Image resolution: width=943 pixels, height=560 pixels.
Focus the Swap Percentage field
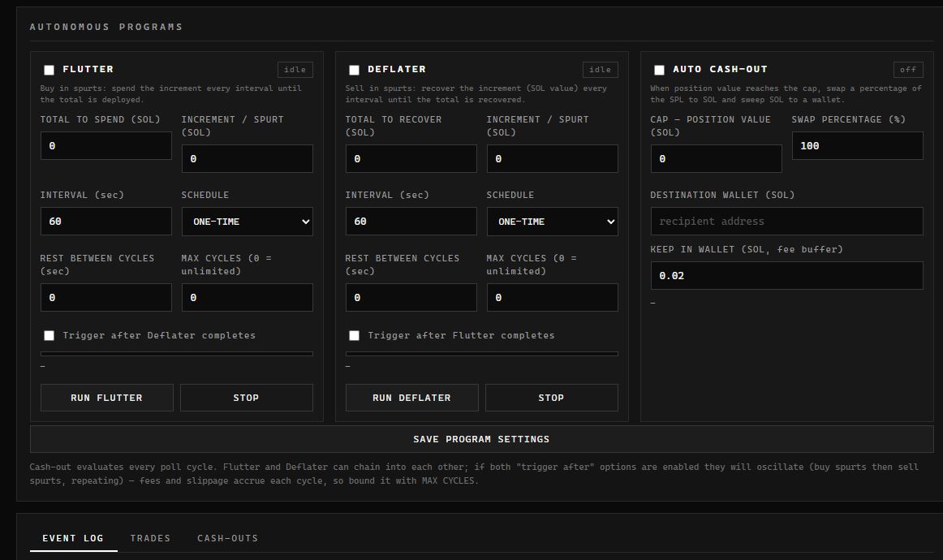[x=858, y=146]
